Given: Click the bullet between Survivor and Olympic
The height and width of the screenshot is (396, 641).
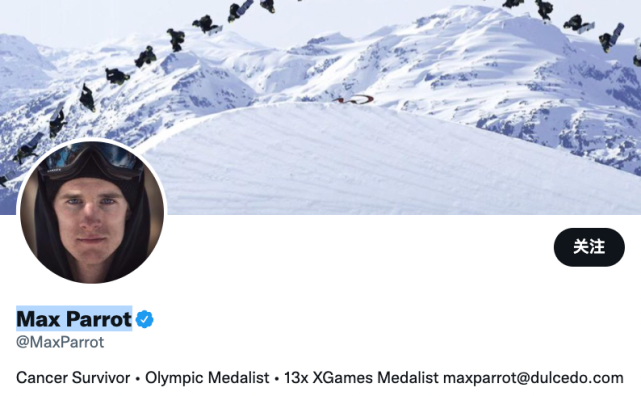Looking at the screenshot, I should coord(138,378).
